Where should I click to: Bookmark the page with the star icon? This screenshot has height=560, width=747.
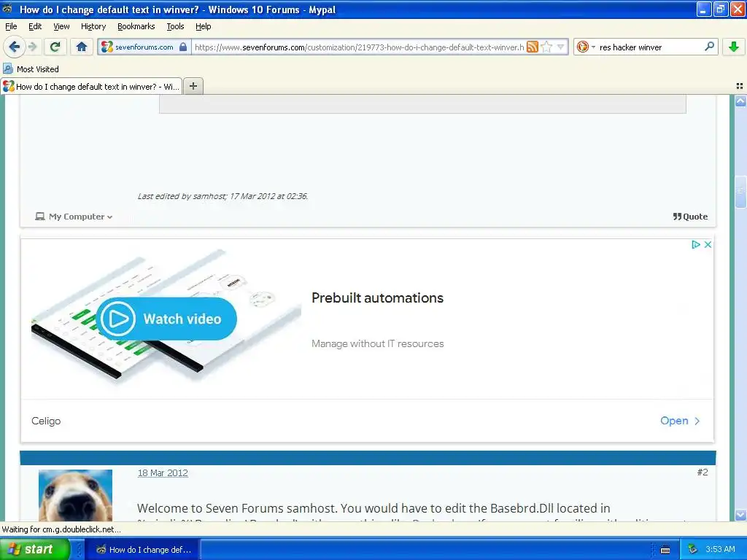coord(546,47)
